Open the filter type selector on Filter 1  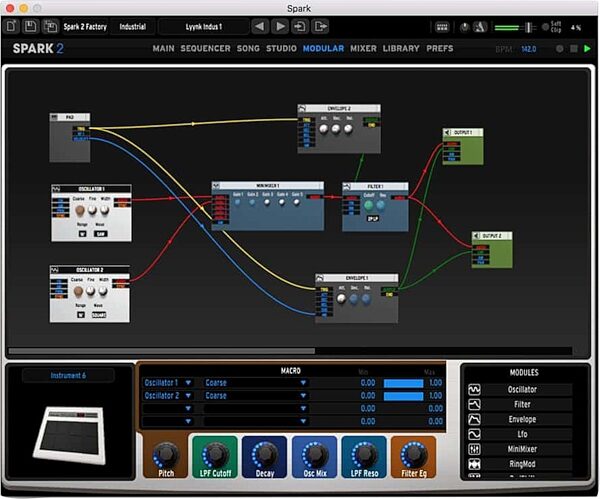(373, 219)
